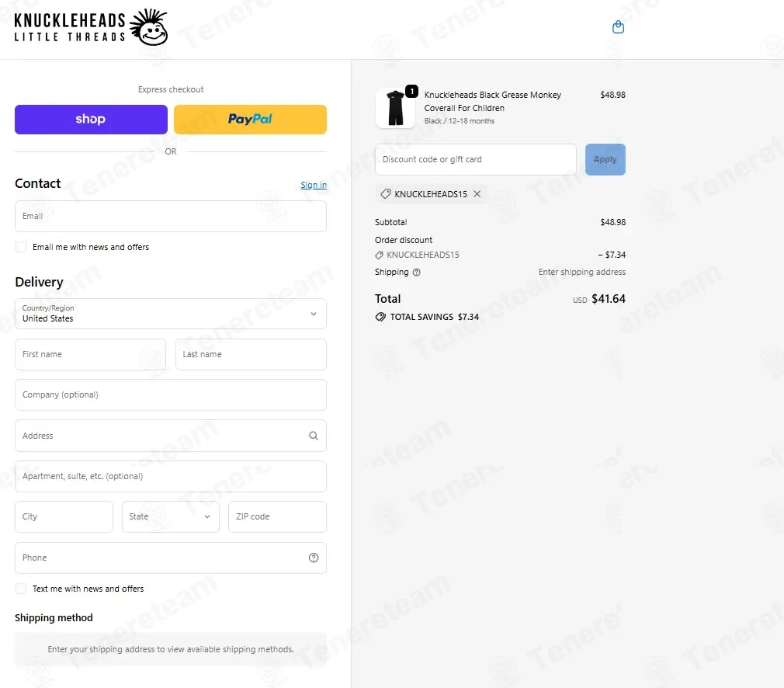Click the Knuckleheads Little Threads logo
784x688 pixels.
point(91,27)
